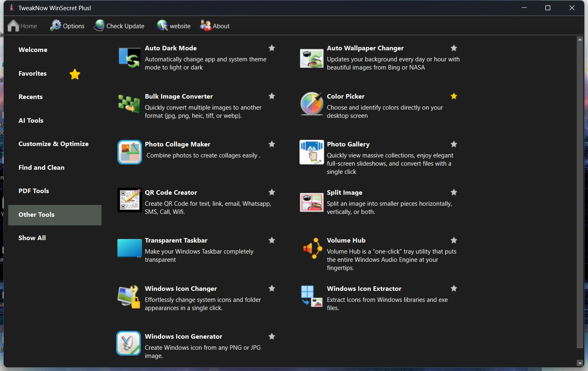588x371 pixels.
Task: Open the Auto Dark Mode title link
Action: coord(171,48)
